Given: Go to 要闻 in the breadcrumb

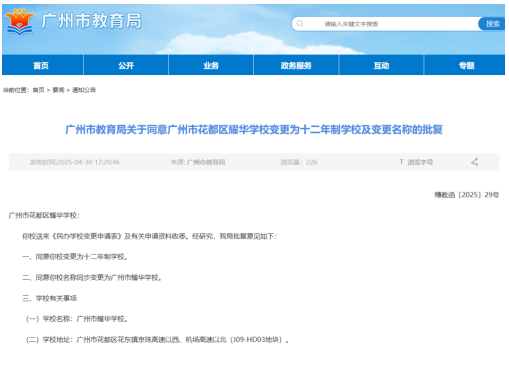Looking at the screenshot, I should 58,90.
